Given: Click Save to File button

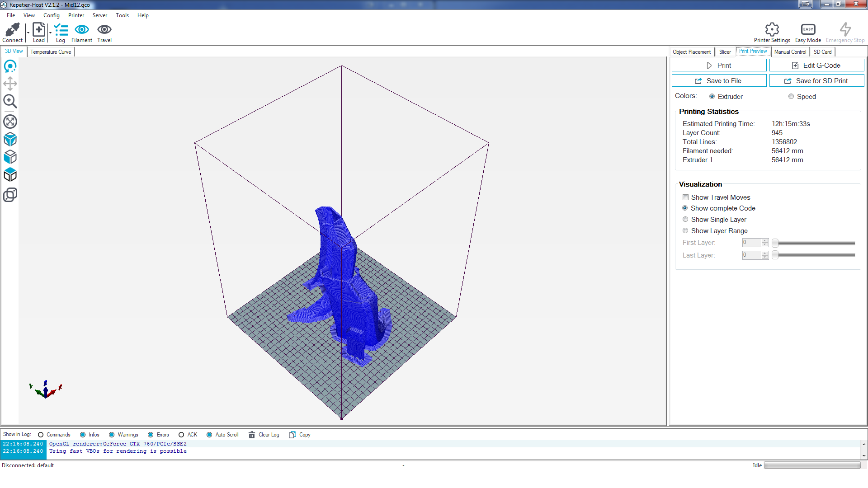Looking at the screenshot, I should tap(719, 81).
